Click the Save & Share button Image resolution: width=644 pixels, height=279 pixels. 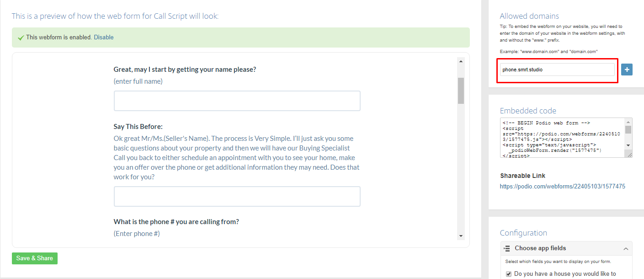tap(35, 258)
